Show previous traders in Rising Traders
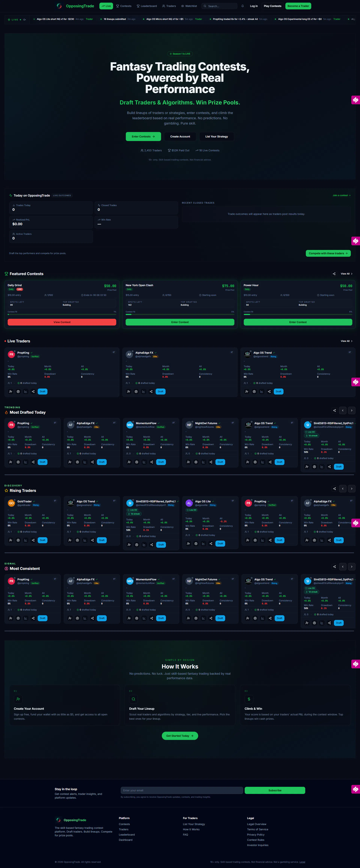Image resolution: width=360 pixels, height=868 pixels. click(343, 489)
